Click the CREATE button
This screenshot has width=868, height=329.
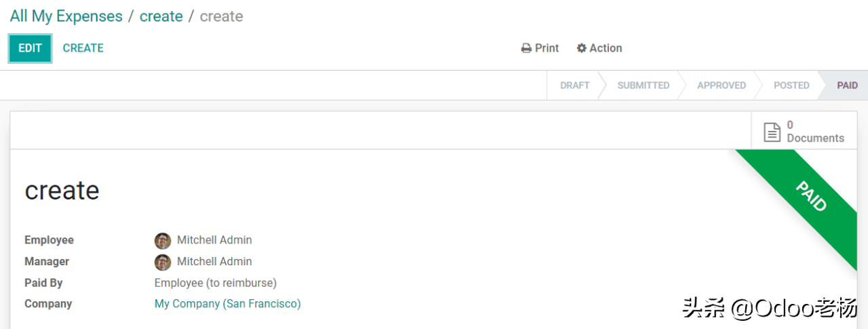pos(83,48)
